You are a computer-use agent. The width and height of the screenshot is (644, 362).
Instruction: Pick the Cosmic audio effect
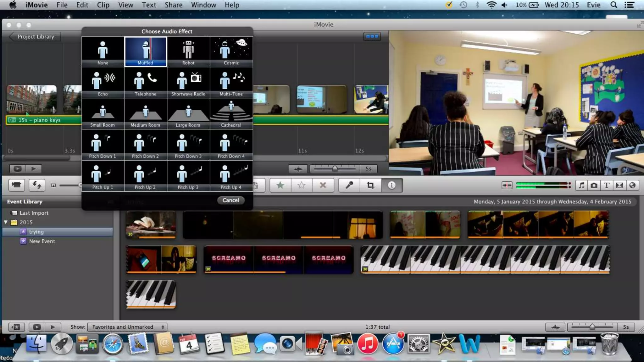click(231, 52)
